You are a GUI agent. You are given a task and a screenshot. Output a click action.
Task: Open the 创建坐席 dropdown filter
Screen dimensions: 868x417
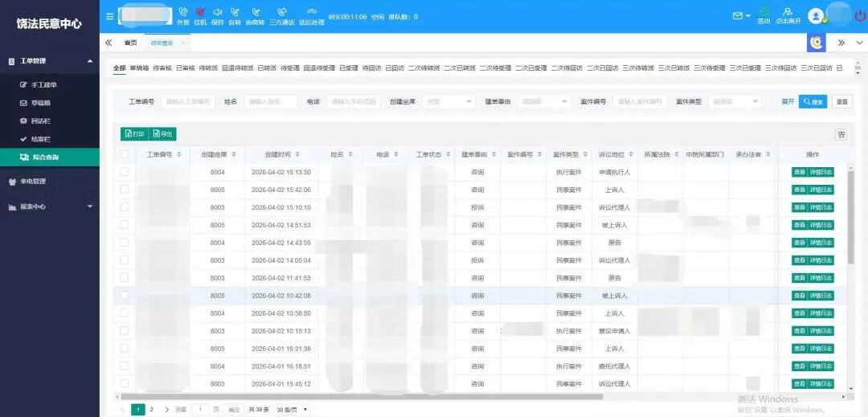[448, 102]
